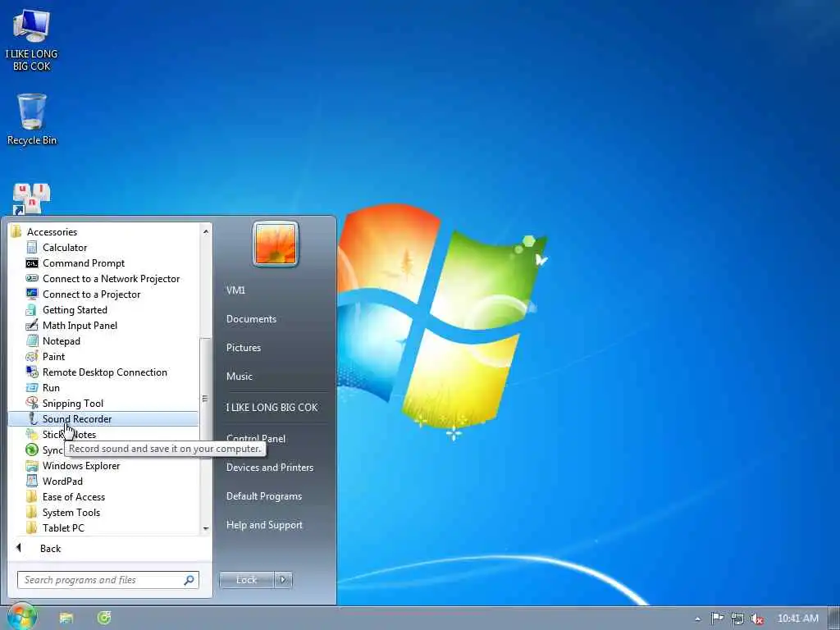Click network connection tray icon
This screenshot has width=840, height=630.
[737, 619]
